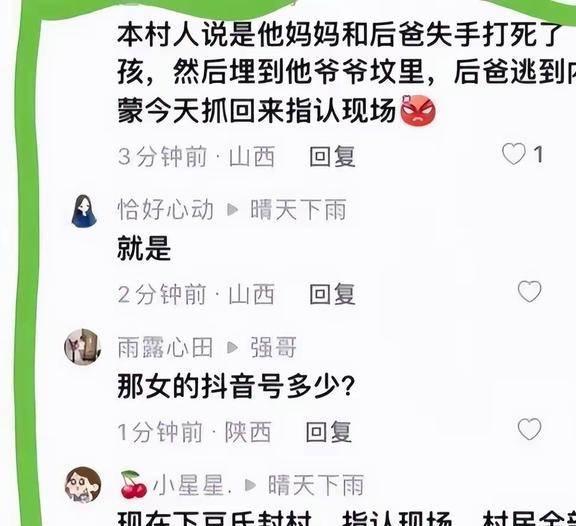This screenshot has width=576, height=526.
Task: Tap the cherry emoji beside 小星星
Action: 134,485
